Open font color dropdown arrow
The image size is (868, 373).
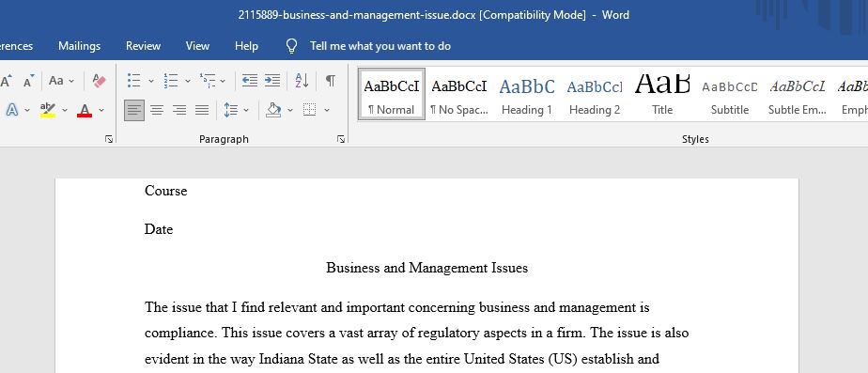pyautogui.click(x=101, y=110)
